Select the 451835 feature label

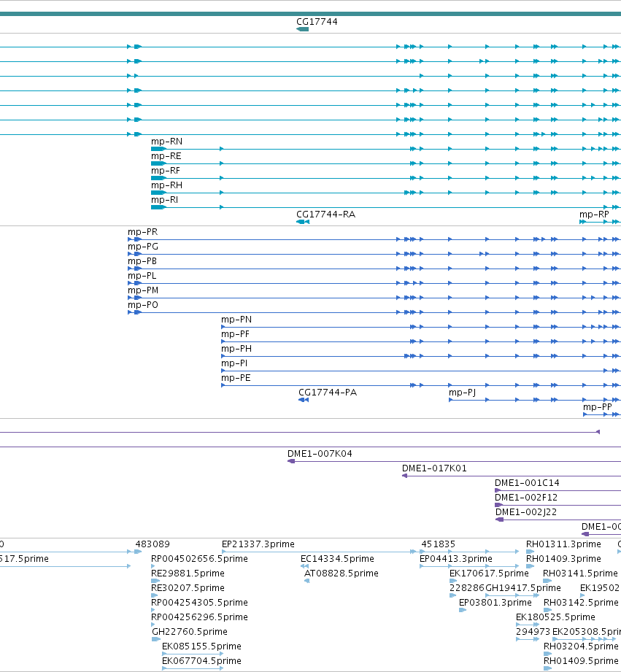click(x=438, y=544)
